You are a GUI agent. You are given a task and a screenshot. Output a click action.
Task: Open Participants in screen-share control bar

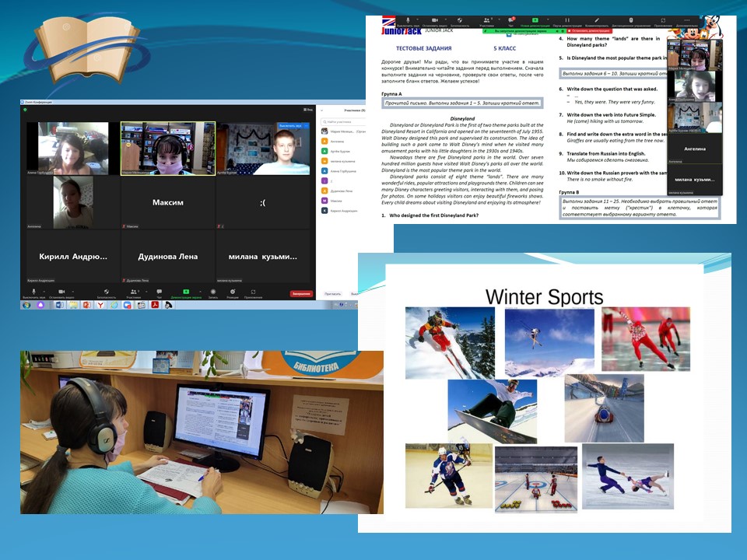(486, 20)
